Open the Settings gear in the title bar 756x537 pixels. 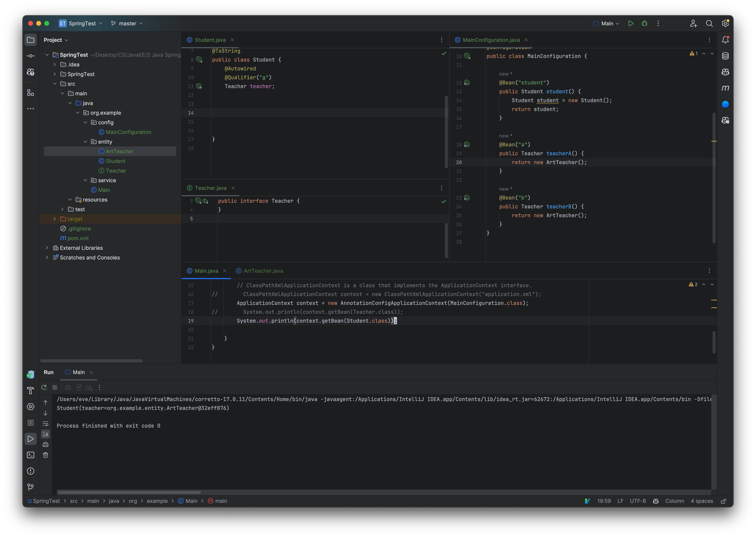[x=725, y=24]
